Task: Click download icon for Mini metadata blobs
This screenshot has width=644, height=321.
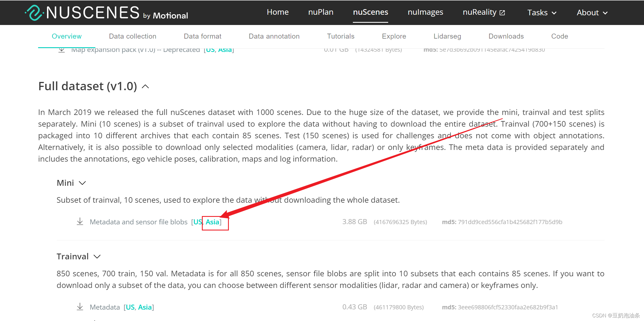Action: click(x=80, y=222)
